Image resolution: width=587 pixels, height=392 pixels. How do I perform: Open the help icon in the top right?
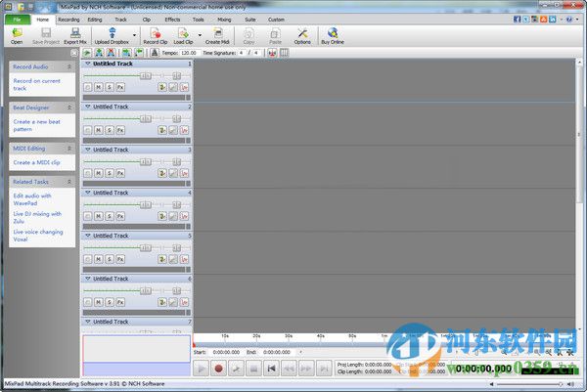point(569,20)
